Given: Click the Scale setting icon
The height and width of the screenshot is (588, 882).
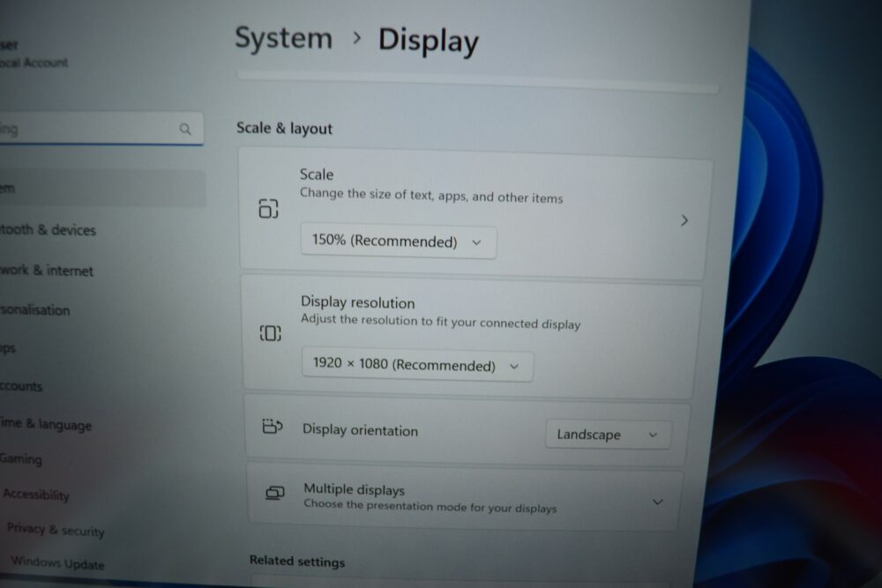Looking at the screenshot, I should (268, 209).
